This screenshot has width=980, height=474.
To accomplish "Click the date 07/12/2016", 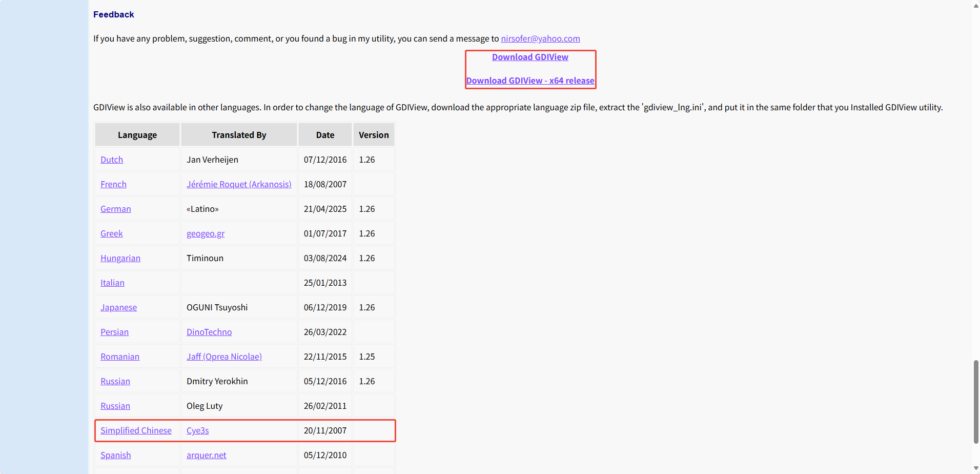I will pos(325,160).
